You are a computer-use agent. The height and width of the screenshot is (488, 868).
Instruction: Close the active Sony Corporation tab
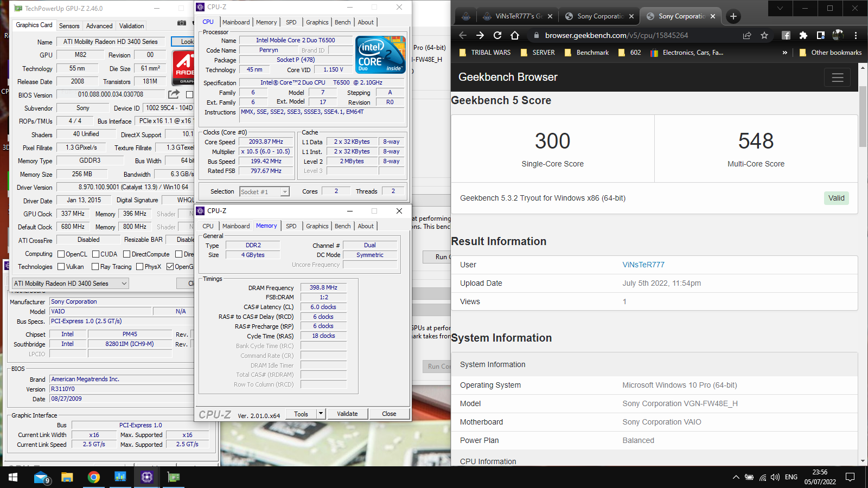pyautogui.click(x=713, y=16)
